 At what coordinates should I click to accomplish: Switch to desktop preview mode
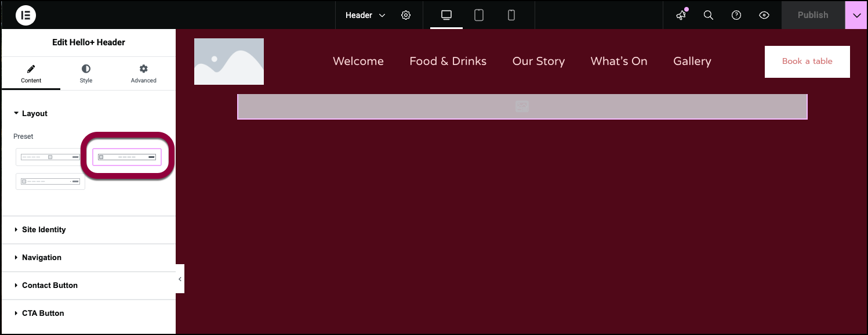[x=446, y=15]
